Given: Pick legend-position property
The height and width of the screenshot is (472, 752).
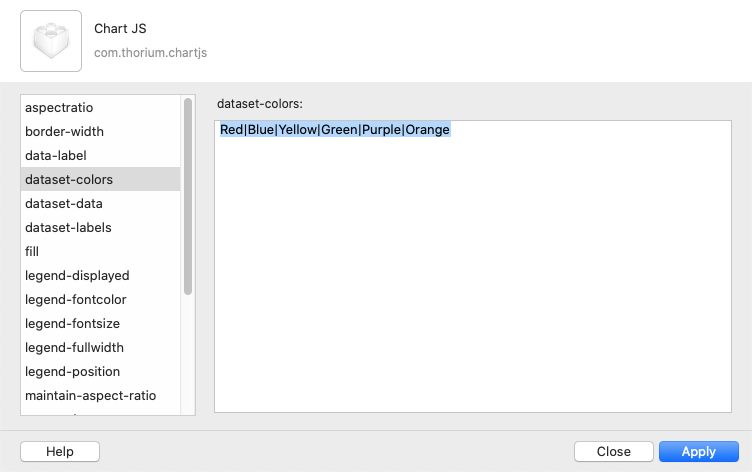Looking at the screenshot, I should click(100, 371).
